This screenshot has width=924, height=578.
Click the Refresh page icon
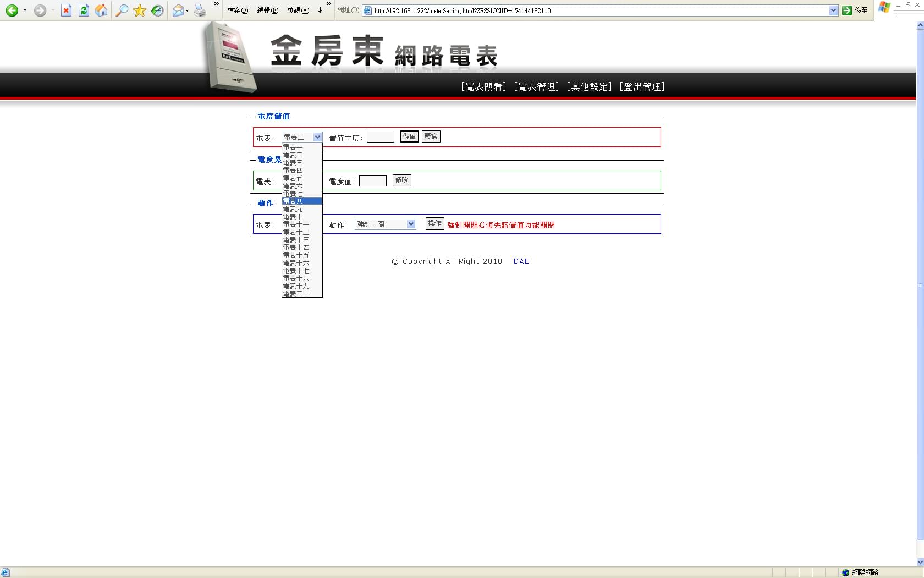[x=84, y=10]
